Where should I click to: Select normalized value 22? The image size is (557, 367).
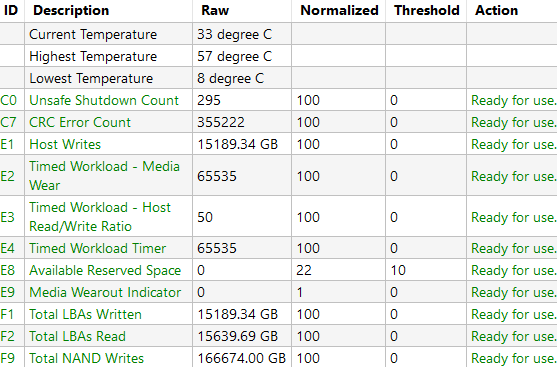(304, 270)
